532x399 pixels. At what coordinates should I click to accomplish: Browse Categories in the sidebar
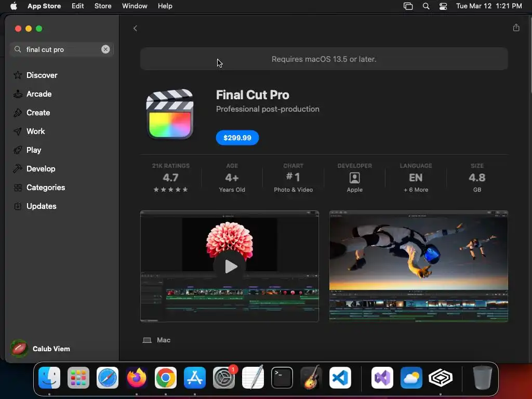pyautogui.click(x=46, y=187)
